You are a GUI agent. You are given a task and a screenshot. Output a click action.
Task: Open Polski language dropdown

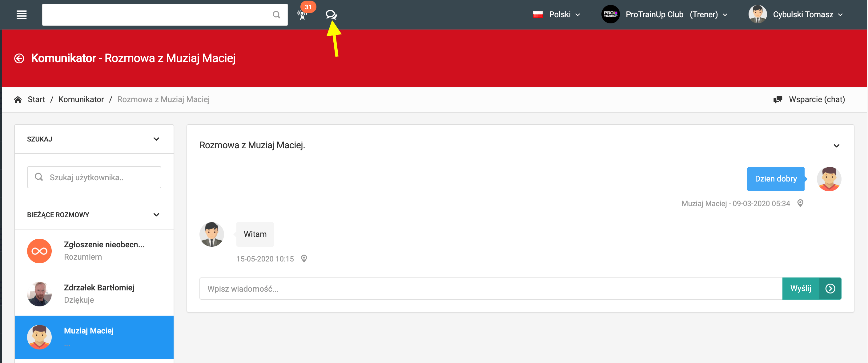click(x=557, y=14)
